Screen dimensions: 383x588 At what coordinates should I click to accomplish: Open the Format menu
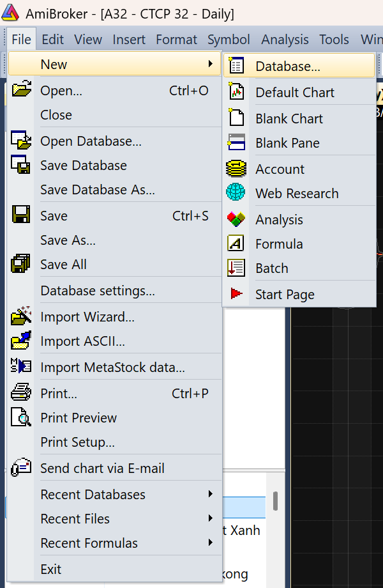coord(176,40)
